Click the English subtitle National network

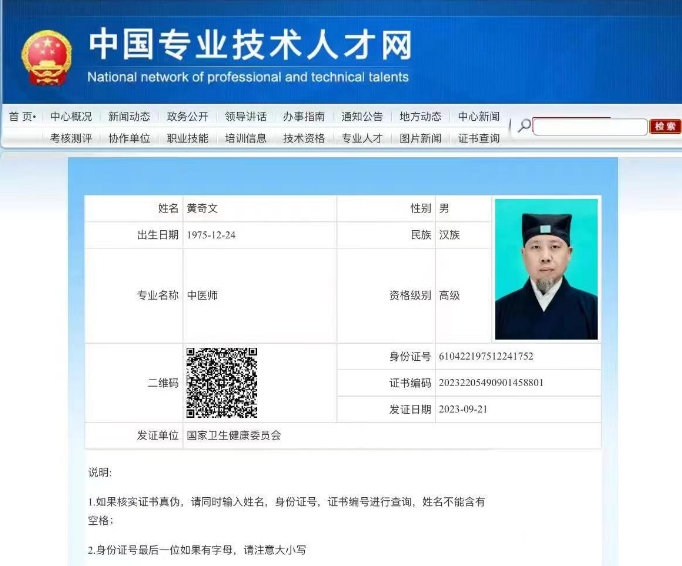(x=248, y=77)
